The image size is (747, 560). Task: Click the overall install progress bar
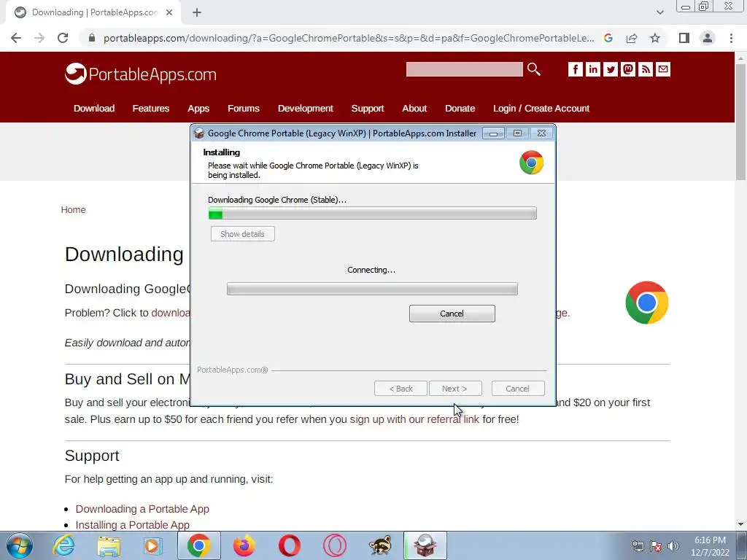(x=372, y=214)
